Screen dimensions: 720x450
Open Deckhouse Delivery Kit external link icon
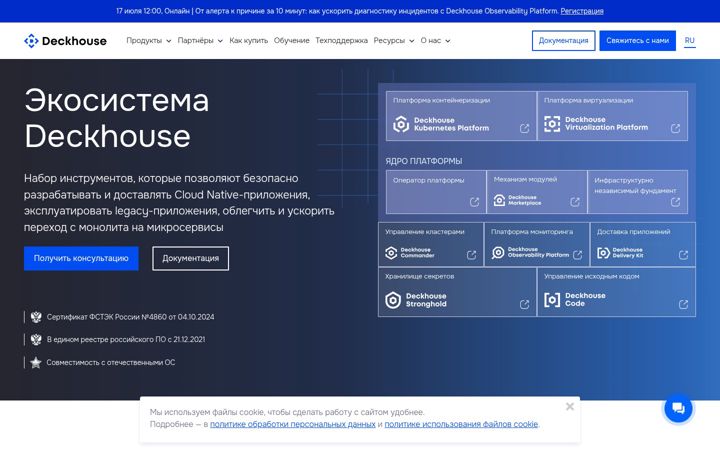(x=683, y=255)
